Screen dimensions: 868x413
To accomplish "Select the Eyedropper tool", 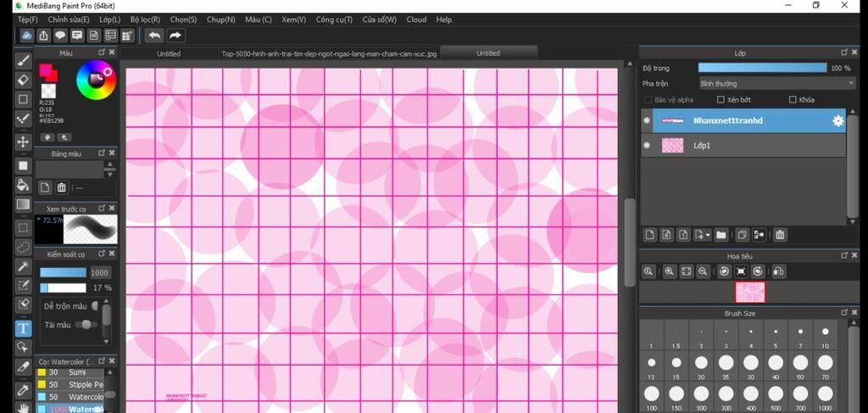I will (x=23, y=391).
